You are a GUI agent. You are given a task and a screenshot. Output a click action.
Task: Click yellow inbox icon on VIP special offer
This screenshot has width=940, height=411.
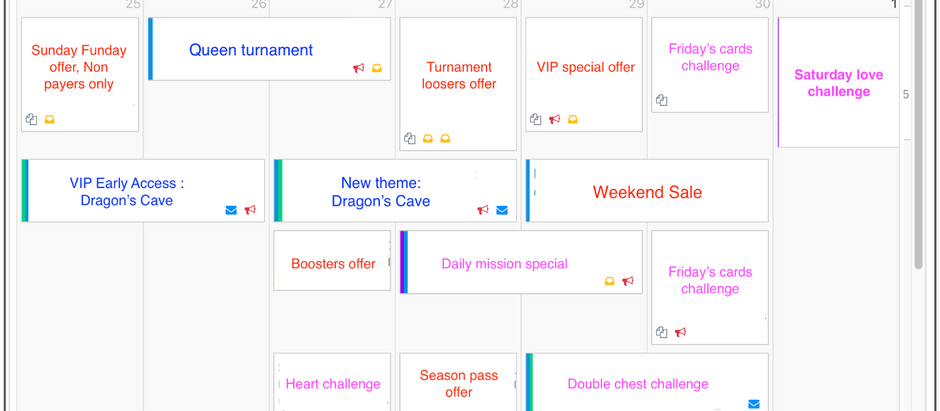click(573, 119)
